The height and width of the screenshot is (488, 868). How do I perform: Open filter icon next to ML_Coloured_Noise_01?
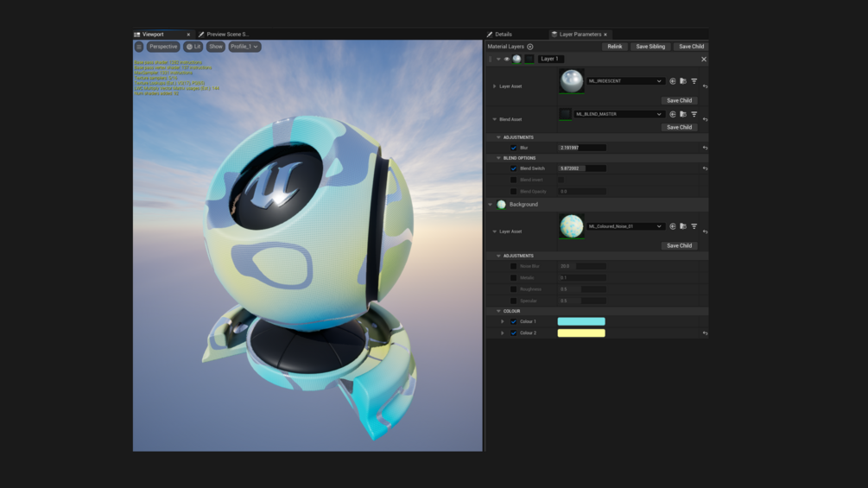coord(694,226)
